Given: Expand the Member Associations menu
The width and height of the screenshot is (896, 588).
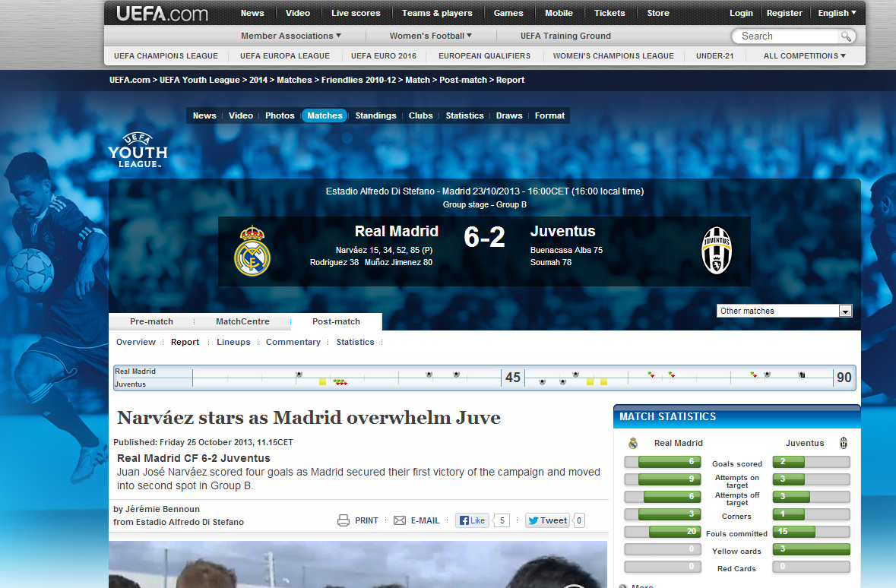Looking at the screenshot, I should click(291, 36).
